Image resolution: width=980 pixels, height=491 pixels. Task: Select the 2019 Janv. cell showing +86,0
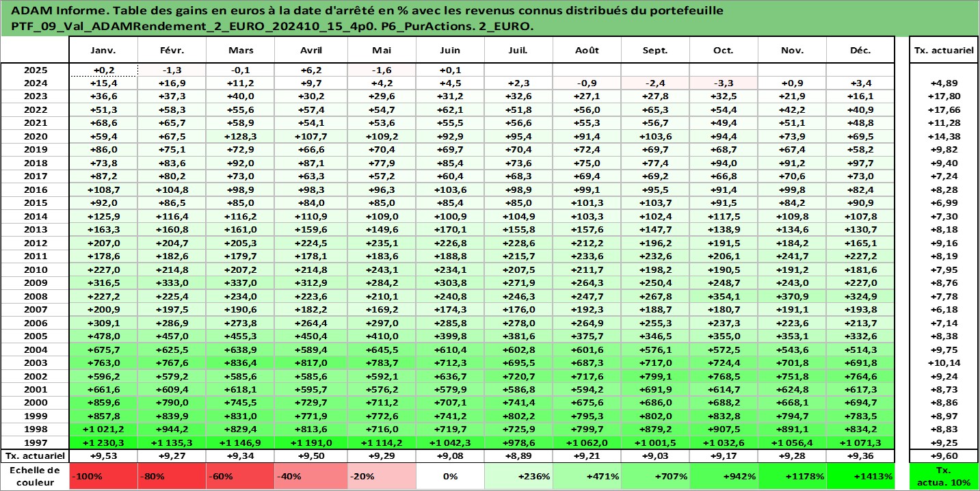click(x=103, y=150)
